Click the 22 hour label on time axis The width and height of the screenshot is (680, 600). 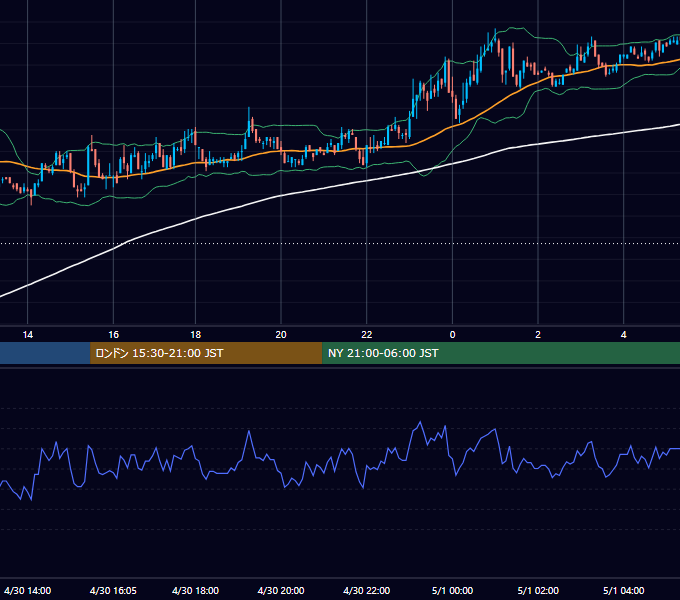point(367,335)
